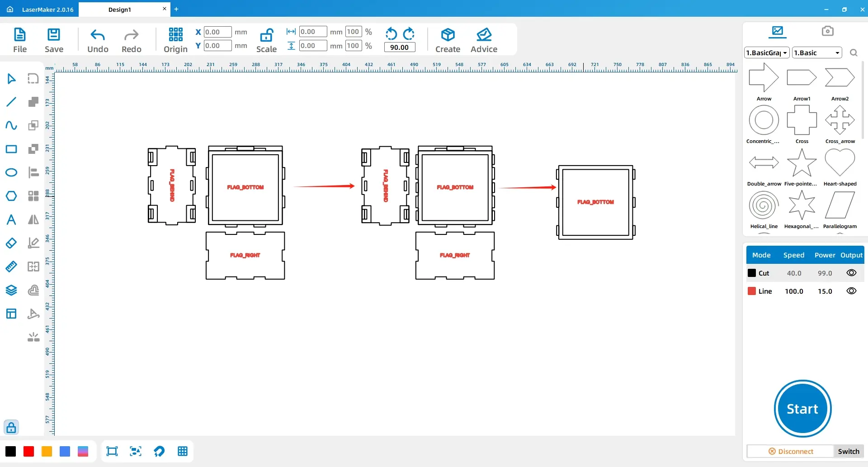Edit the Cut layer speed 40.0

(x=794, y=273)
